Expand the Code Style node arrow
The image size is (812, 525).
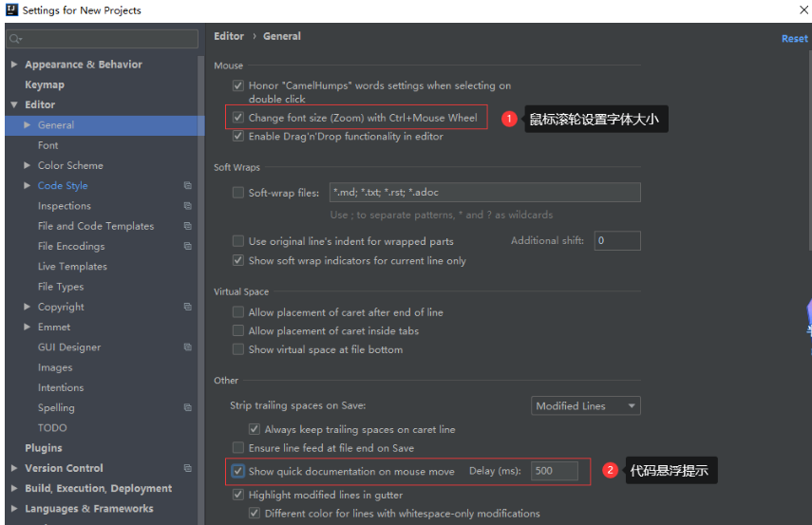pyautogui.click(x=27, y=185)
